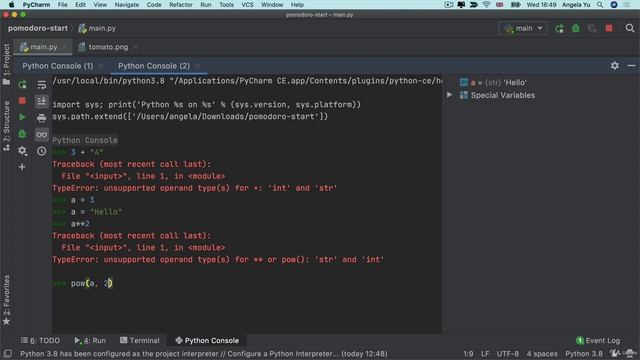Open the Navigate menu
Screen dimensions: 640x360
(127, 5)
